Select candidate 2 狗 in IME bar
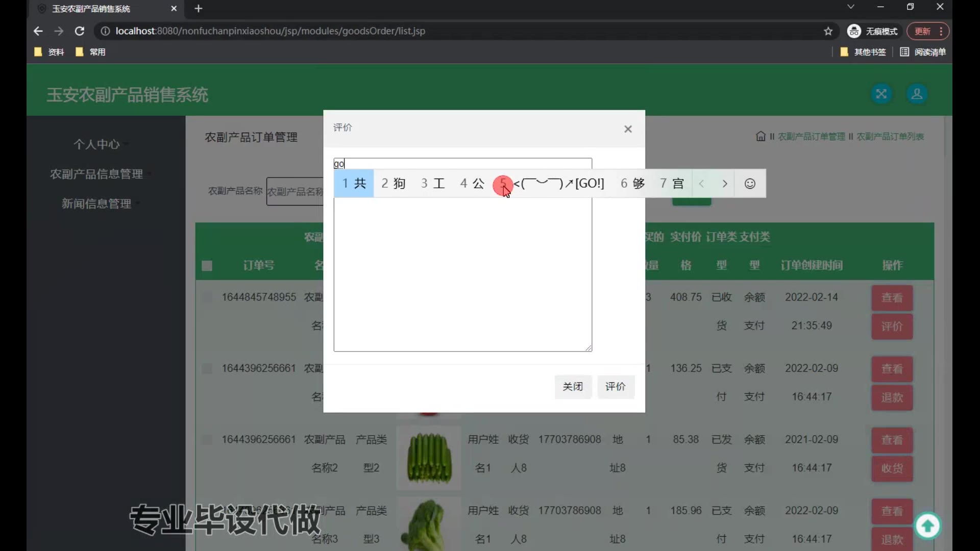 click(393, 184)
